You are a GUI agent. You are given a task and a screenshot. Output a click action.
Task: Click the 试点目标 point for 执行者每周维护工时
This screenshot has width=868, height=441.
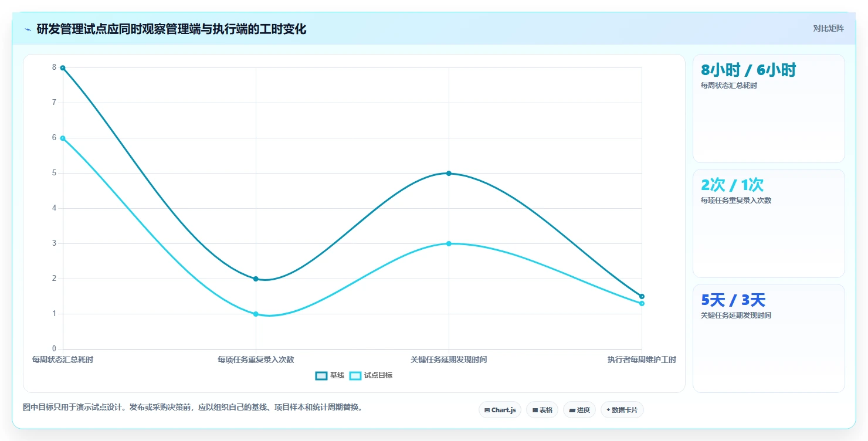click(x=642, y=304)
